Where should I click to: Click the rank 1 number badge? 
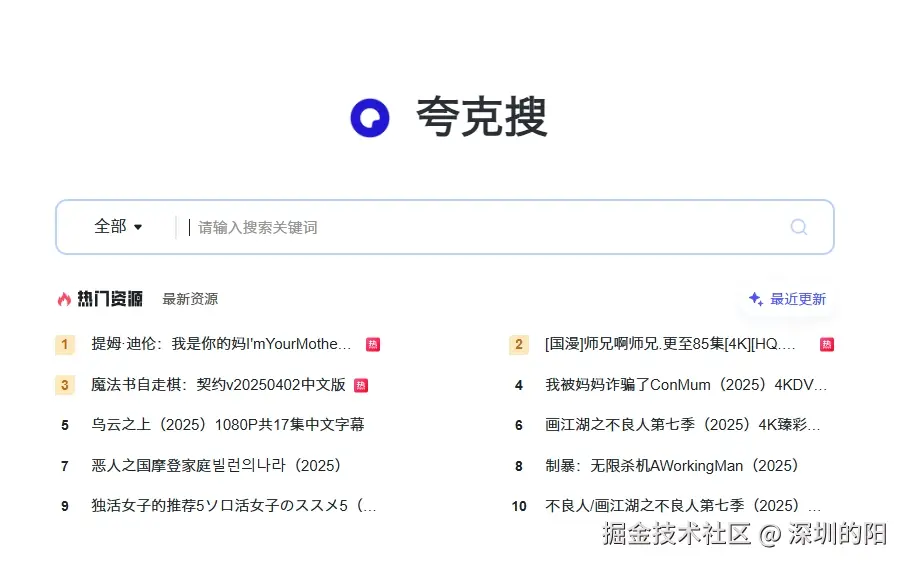point(65,345)
